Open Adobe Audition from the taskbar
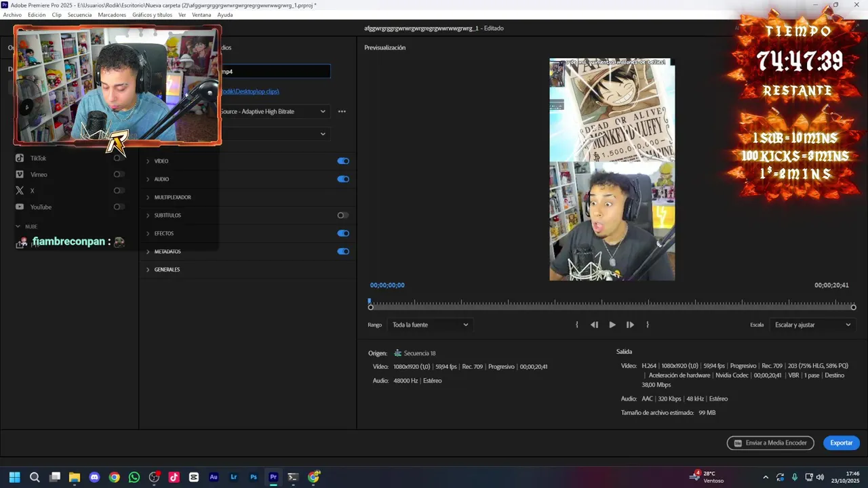Viewport: 868px width, 488px height. pos(214,477)
